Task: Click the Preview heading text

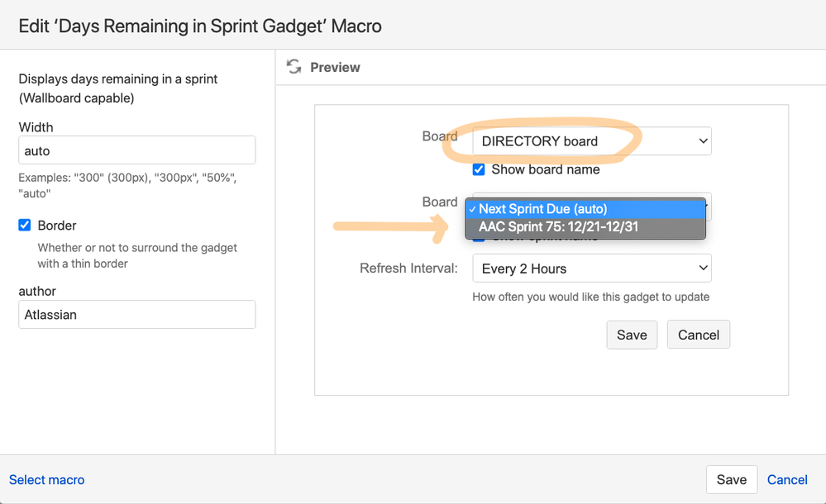Action: click(x=335, y=68)
